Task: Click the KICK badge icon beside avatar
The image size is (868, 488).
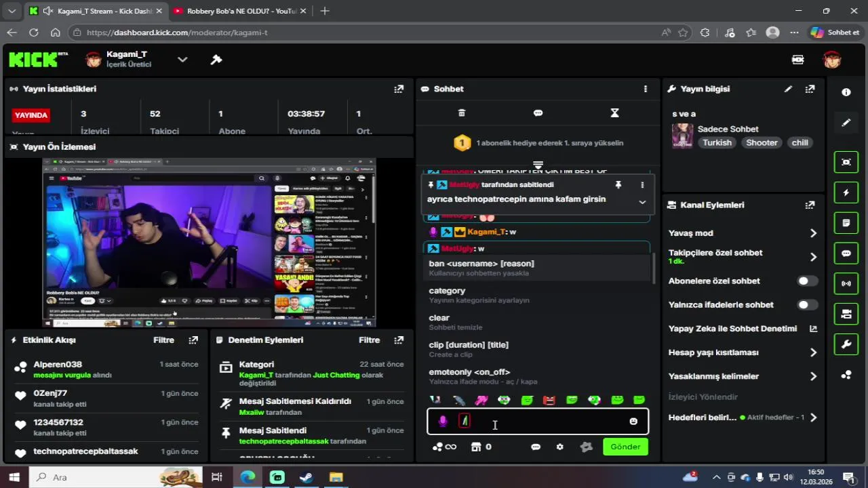Action: (798, 60)
